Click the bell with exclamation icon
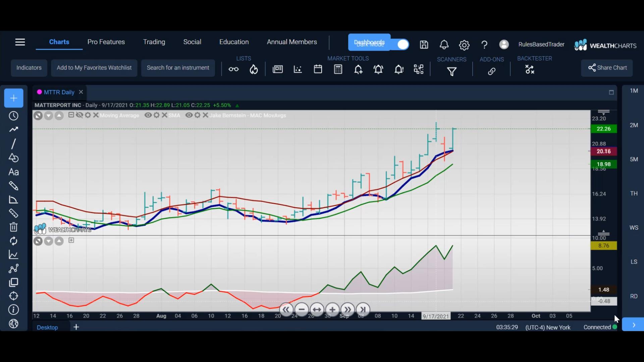 click(x=399, y=69)
